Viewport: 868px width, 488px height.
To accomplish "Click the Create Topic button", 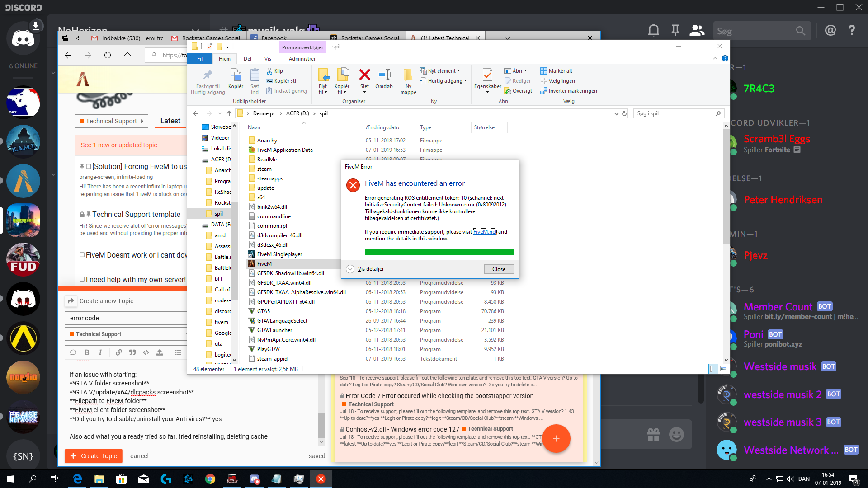I will click(x=93, y=455).
